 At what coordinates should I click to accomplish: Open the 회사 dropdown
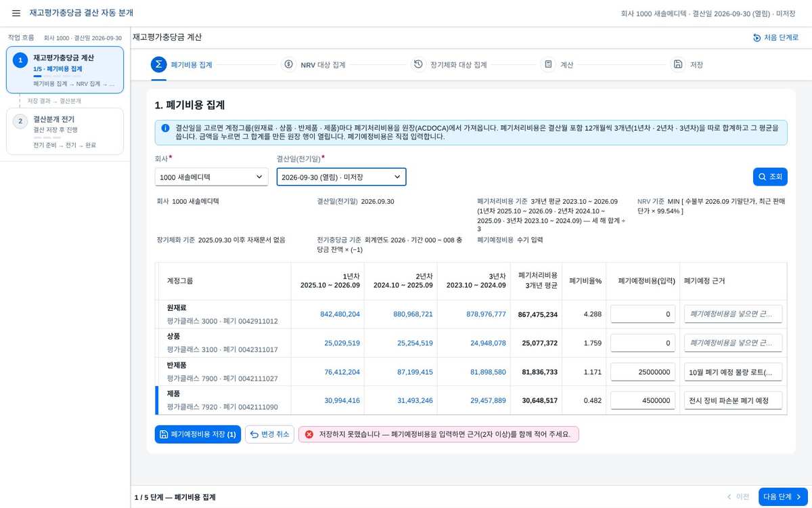pyautogui.click(x=211, y=177)
